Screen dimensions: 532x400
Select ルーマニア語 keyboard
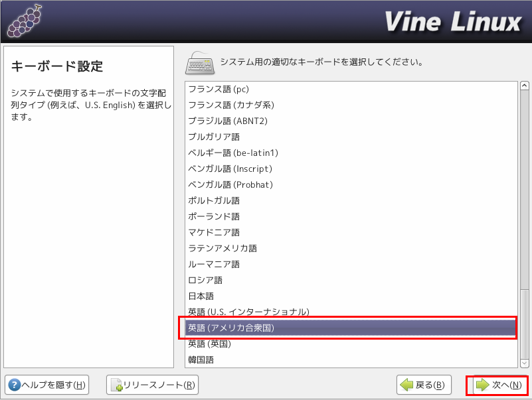tap(351, 265)
